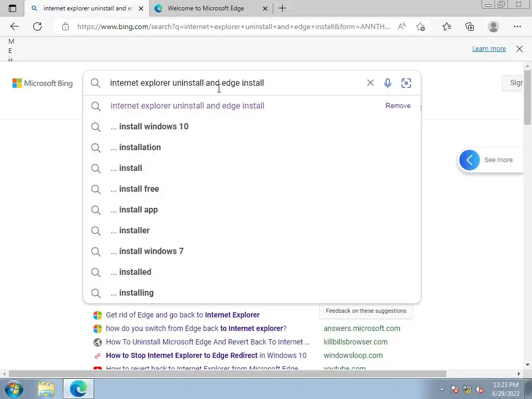This screenshot has height=399, width=532.
Task: Open visual search camera icon
Action: coord(406,83)
